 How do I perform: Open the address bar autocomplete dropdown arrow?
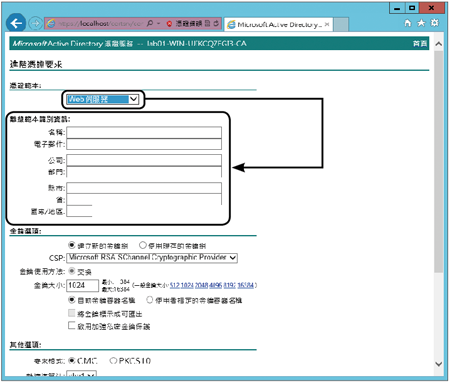(x=159, y=24)
